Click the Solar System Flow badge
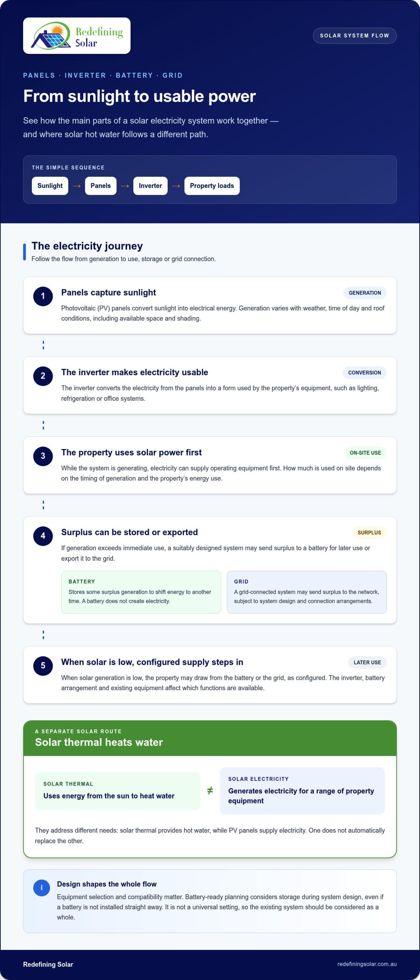420x980 pixels. tap(355, 36)
